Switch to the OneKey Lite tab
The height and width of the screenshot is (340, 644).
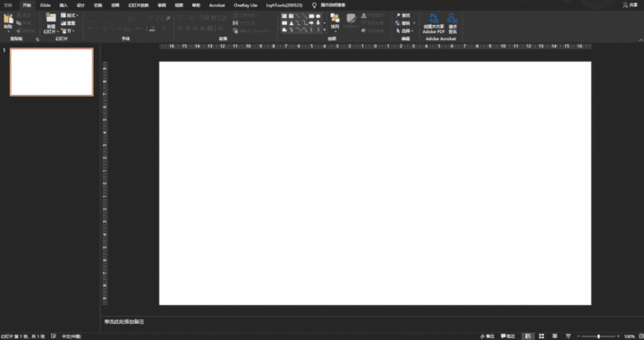pos(246,5)
